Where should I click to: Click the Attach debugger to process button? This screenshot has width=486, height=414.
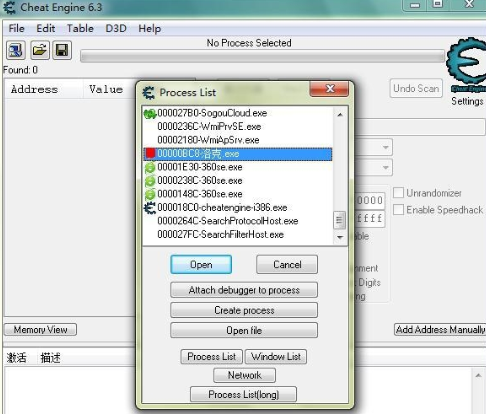click(x=244, y=290)
